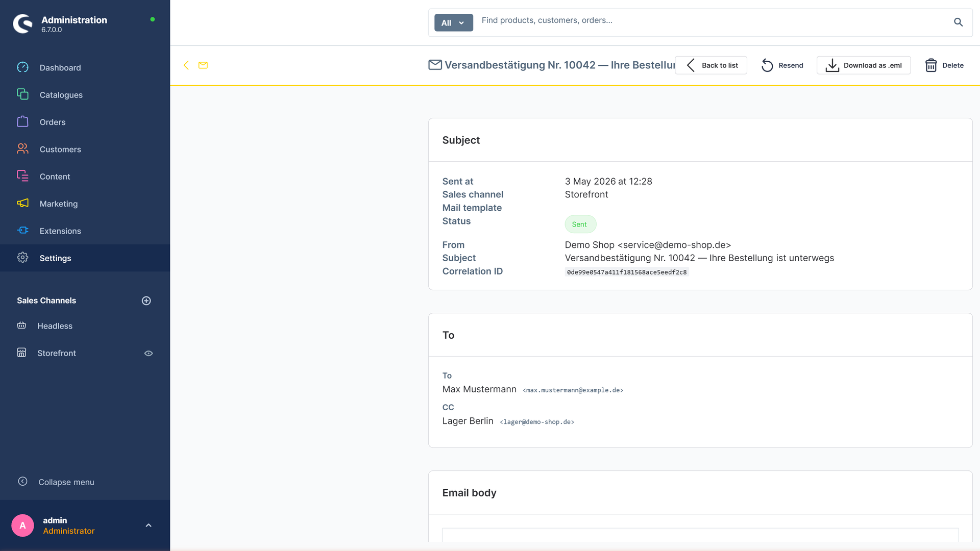Click the Headless basket icon

(x=21, y=325)
